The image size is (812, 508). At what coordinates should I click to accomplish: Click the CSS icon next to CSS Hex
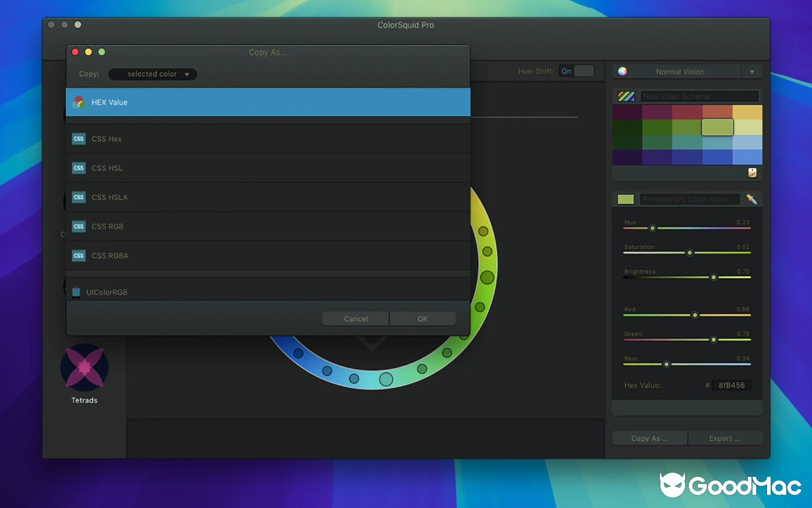(79, 138)
